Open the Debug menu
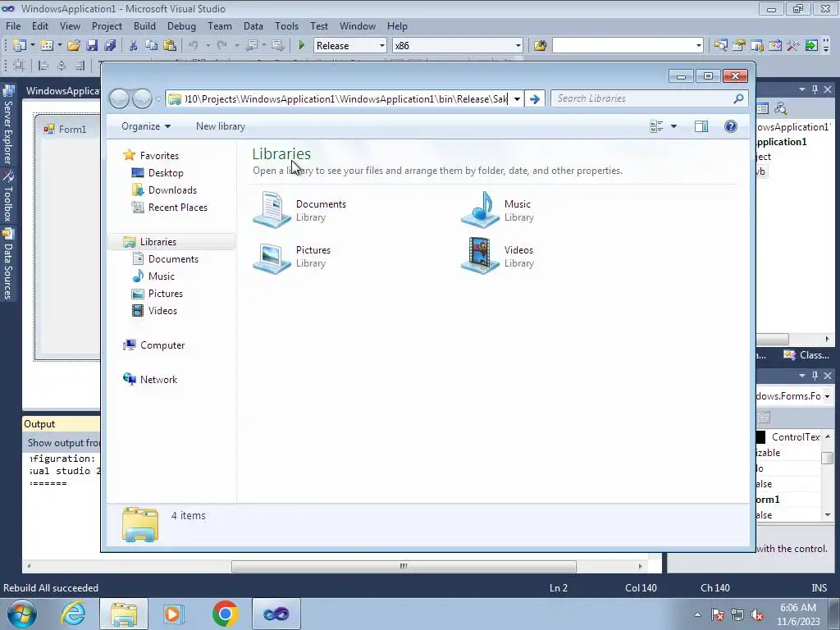Screen dimensions: 840x630 pyautogui.click(x=181, y=25)
